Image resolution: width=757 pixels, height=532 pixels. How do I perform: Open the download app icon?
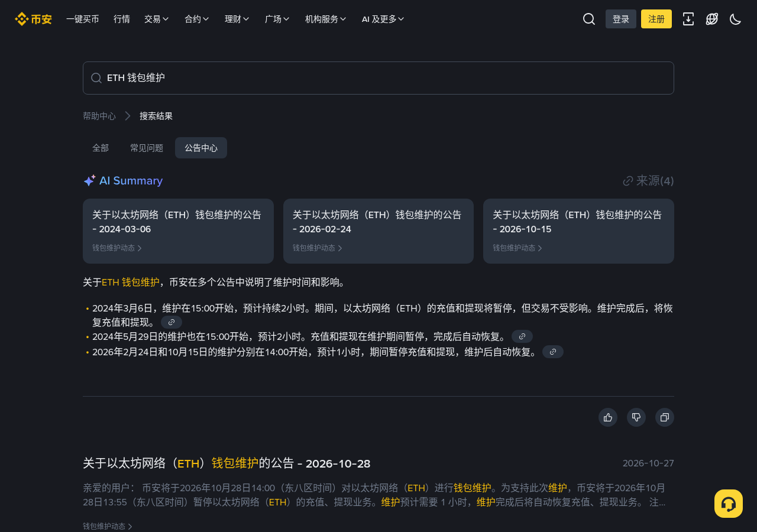[x=688, y=19]
